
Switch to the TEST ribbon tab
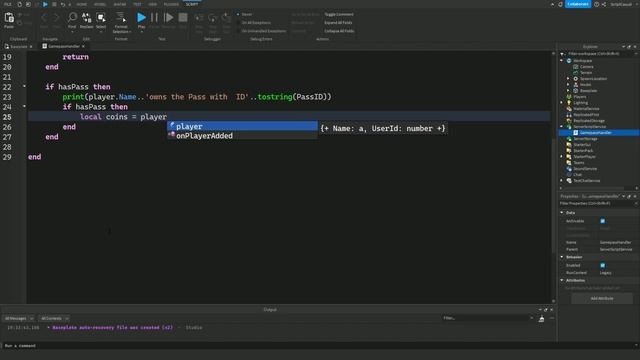(137, 4)
